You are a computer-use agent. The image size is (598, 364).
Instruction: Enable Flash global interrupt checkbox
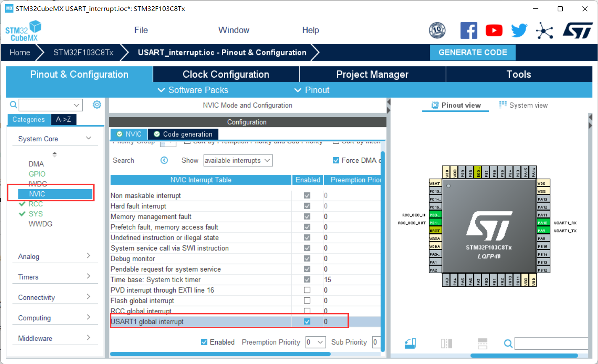(307, 301)
